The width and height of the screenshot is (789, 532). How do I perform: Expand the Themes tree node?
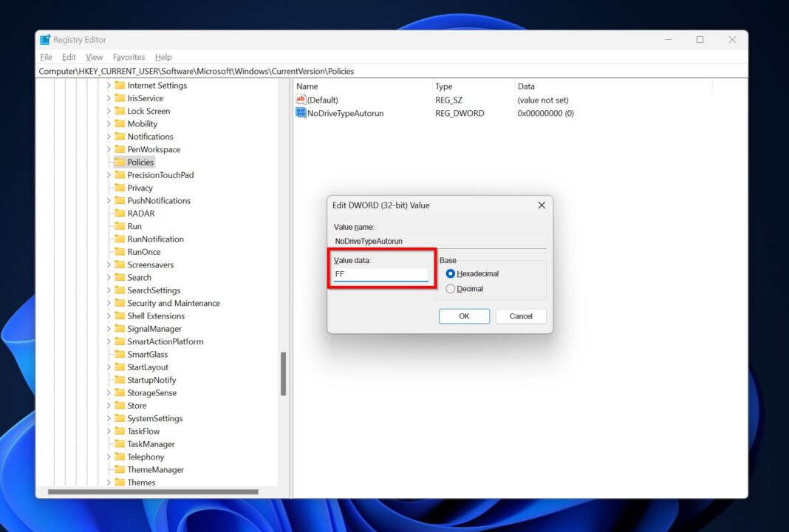[109, 482]
